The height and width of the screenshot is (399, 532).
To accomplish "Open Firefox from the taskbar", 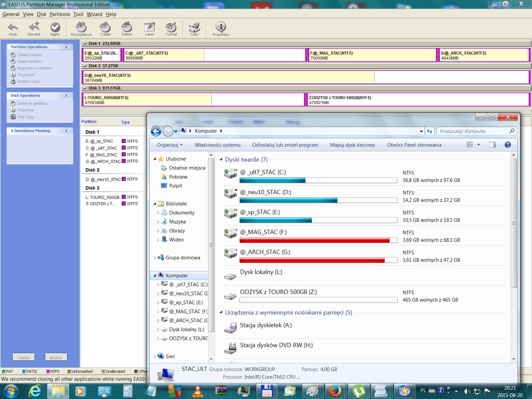I will (x=335, y=391).
